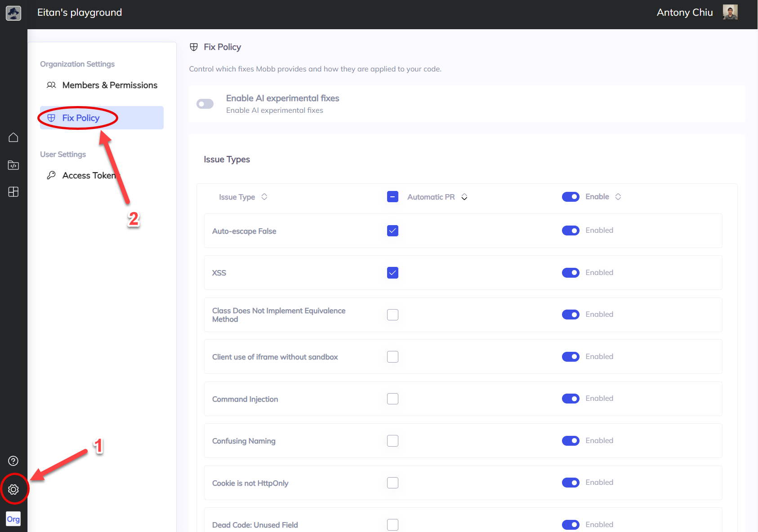The height and width of the screenshot is (532, 758).
Task: Click the Mobb logo icon
Action: click(x=13, y=13)
